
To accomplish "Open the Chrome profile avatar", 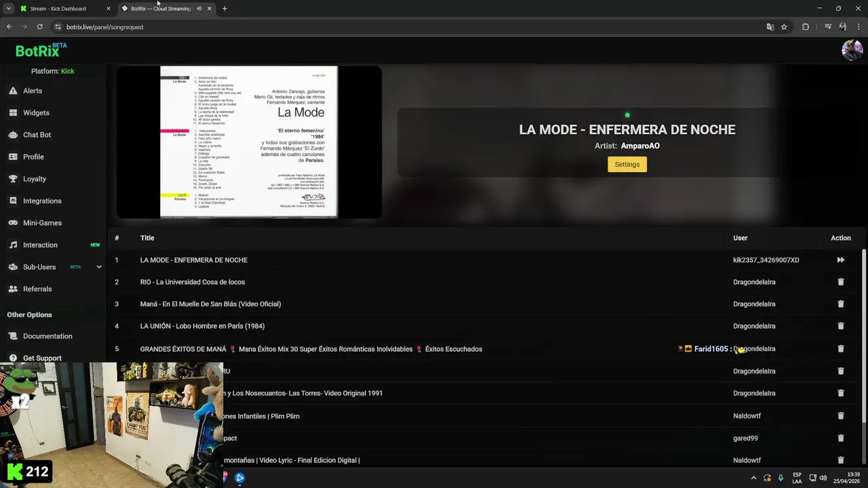I will pyautogui.click(x=843, y=27).
